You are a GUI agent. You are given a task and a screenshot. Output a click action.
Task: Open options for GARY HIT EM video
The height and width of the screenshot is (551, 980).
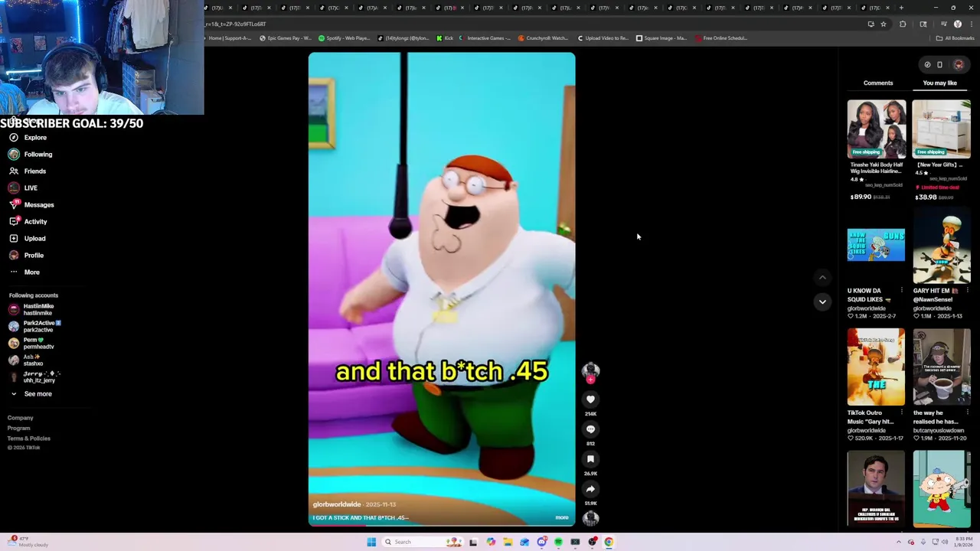tap(967, 291)
